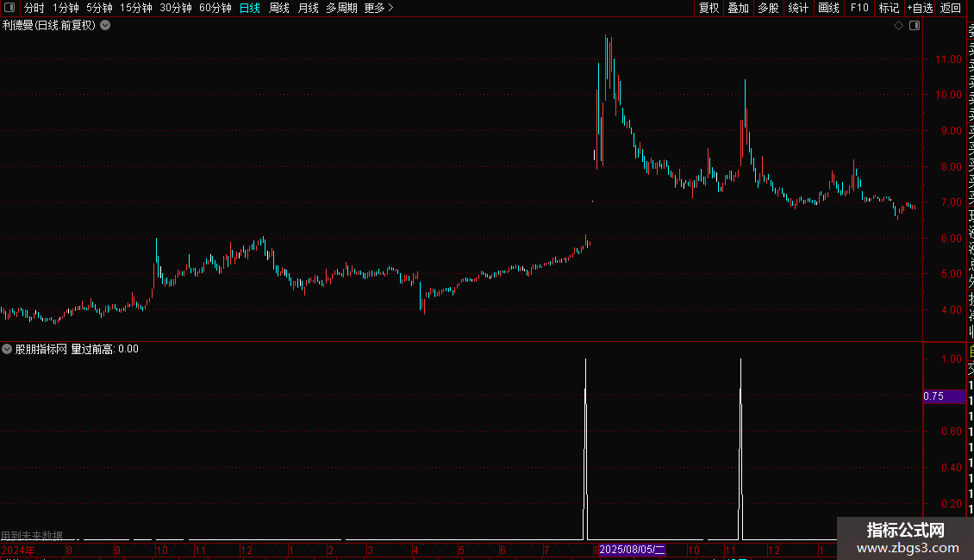Image resolution: width=974 pixels, height=560 pixels.
Task: Click the 标记 mark button
Action: 889,8
